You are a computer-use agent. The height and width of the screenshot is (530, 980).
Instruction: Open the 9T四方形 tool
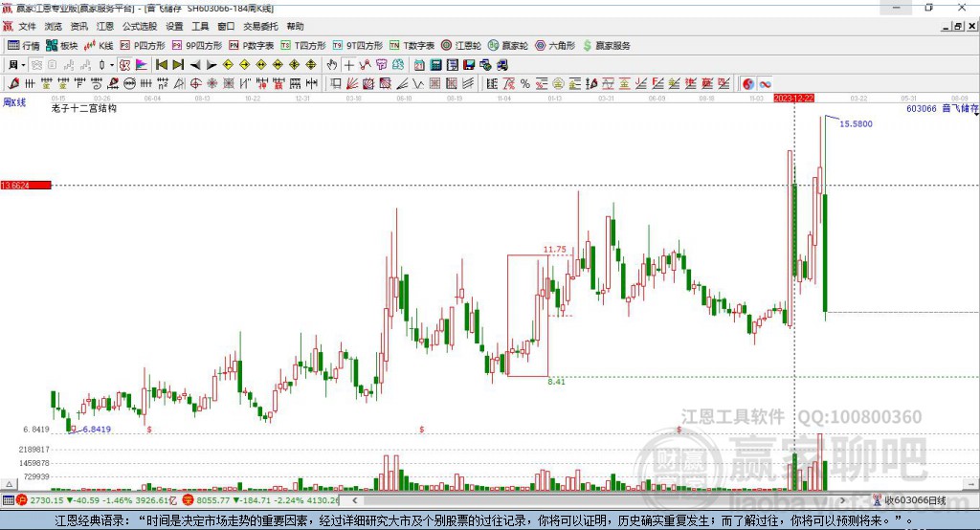click(x=358, y=46)
